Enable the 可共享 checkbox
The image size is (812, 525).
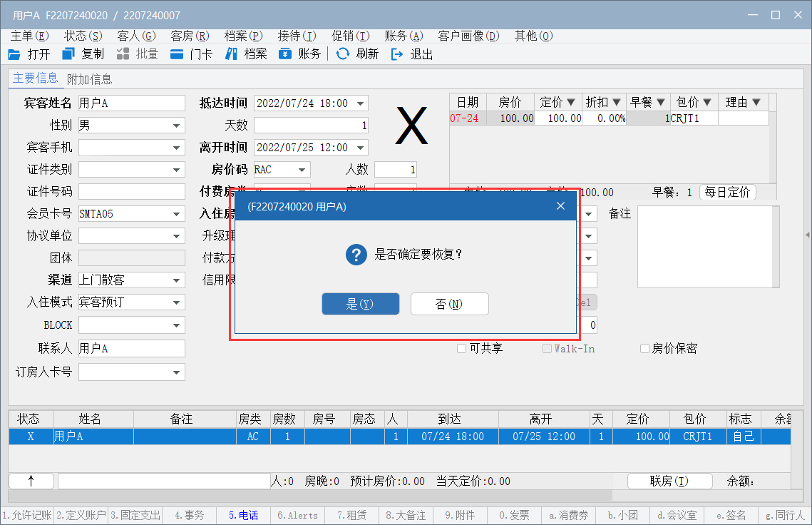pyautogui.click(x=462, y=349)
